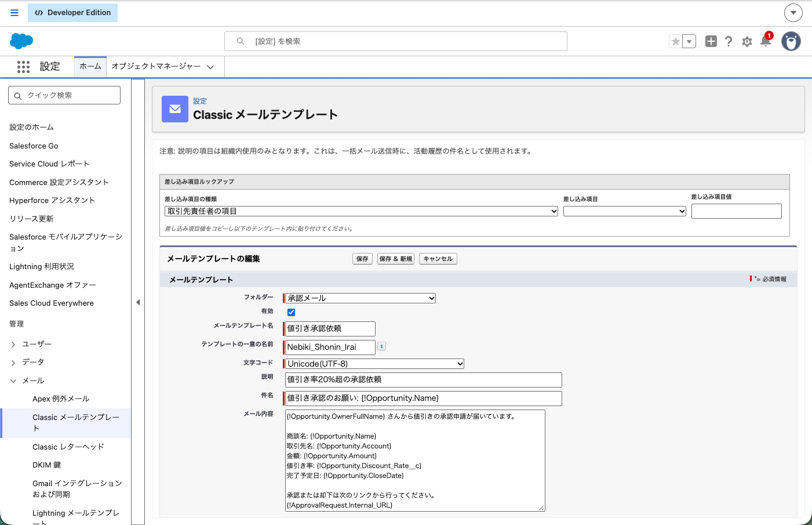Click the magnifier icon in クイック検索
This screenshot has width=812, height=525.
click(18, 96)
